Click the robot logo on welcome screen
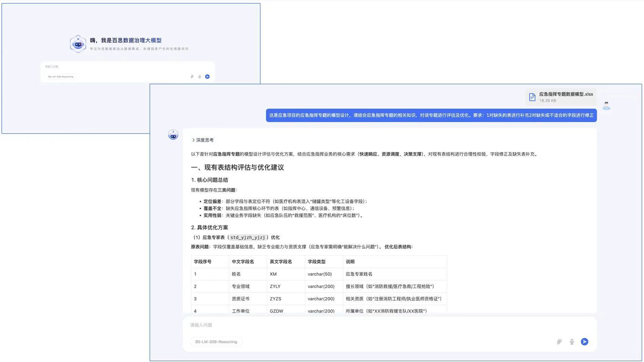The image size is (644, 362). point(78,44)
